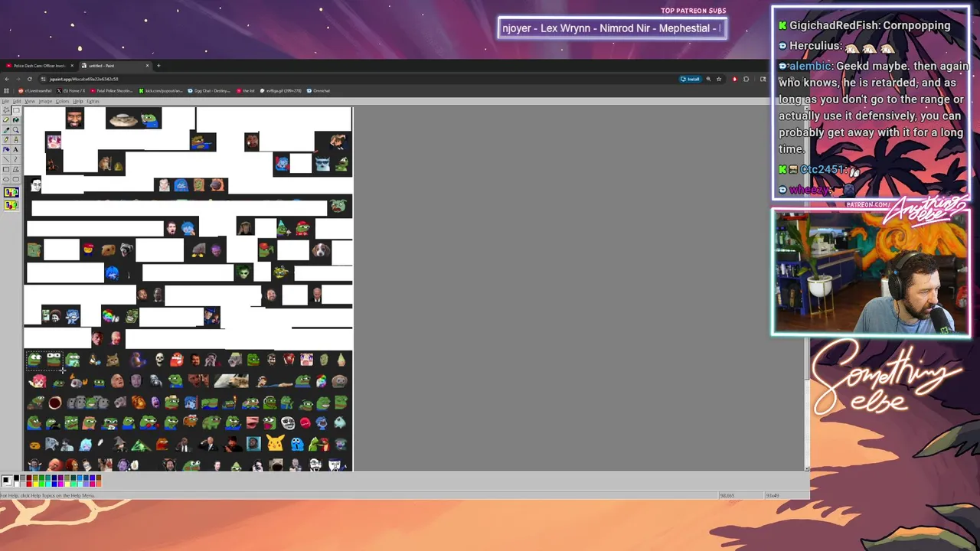Switch to Police Dash Cam tab
980x551 pixels.
(x=39, y=66)
